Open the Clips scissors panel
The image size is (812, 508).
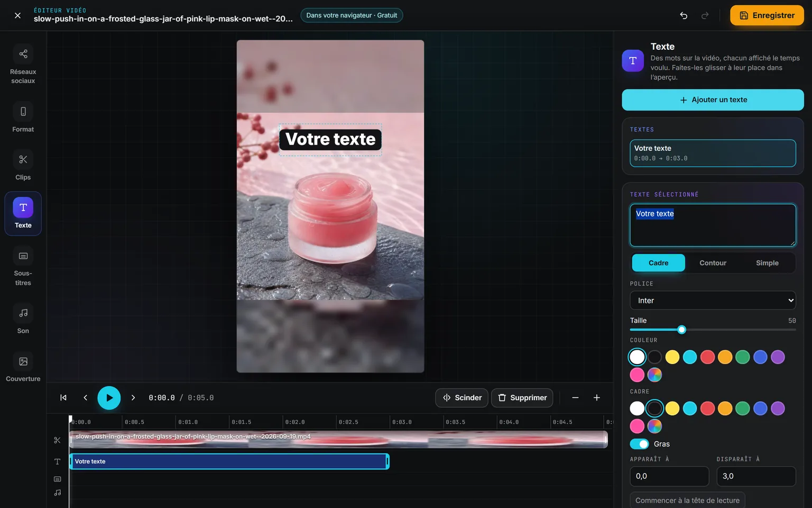[23, 166]
